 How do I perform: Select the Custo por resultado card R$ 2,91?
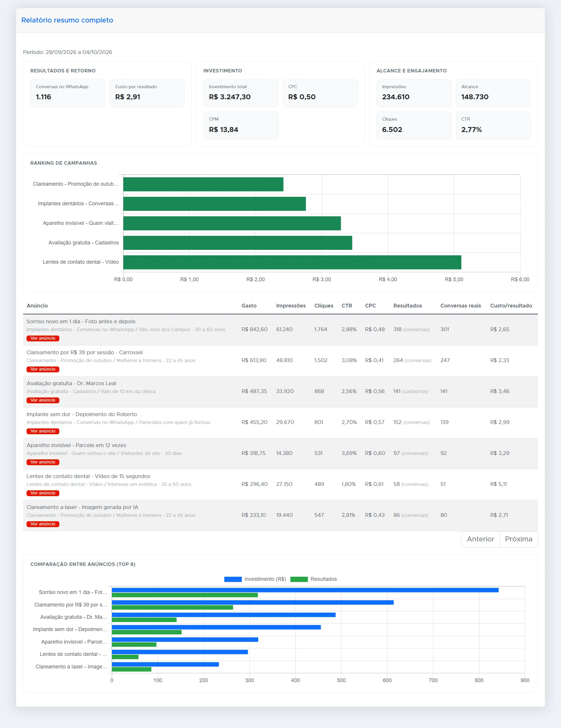coord(147,93)
